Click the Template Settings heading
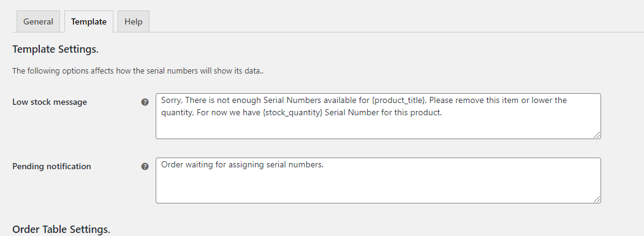644x236 pixels. coord(55,49)
